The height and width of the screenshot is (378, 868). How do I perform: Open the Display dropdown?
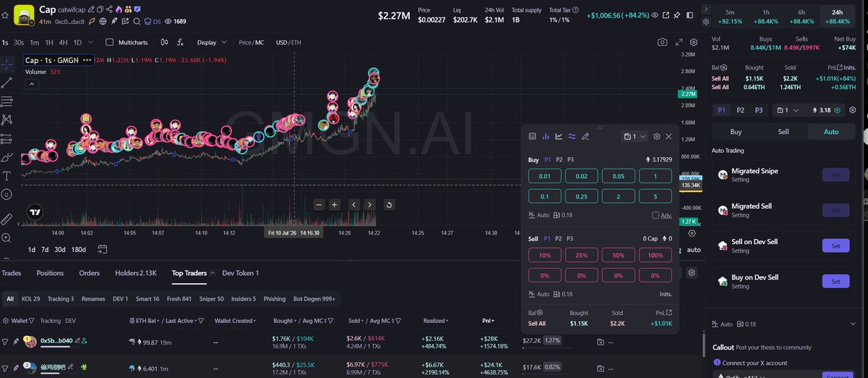(210, 43)
